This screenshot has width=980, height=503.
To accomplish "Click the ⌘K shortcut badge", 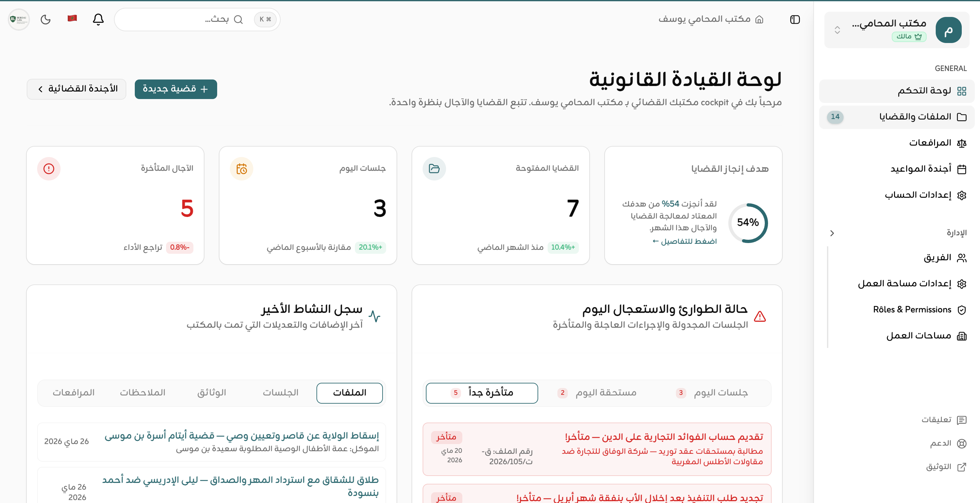I will tap(265, 20).
